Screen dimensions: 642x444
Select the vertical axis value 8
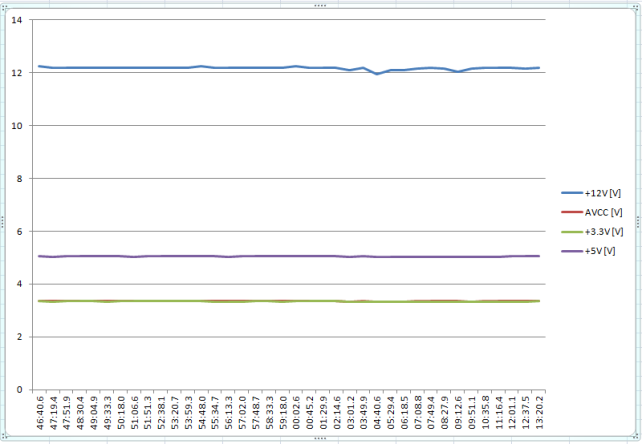[20, 179]
